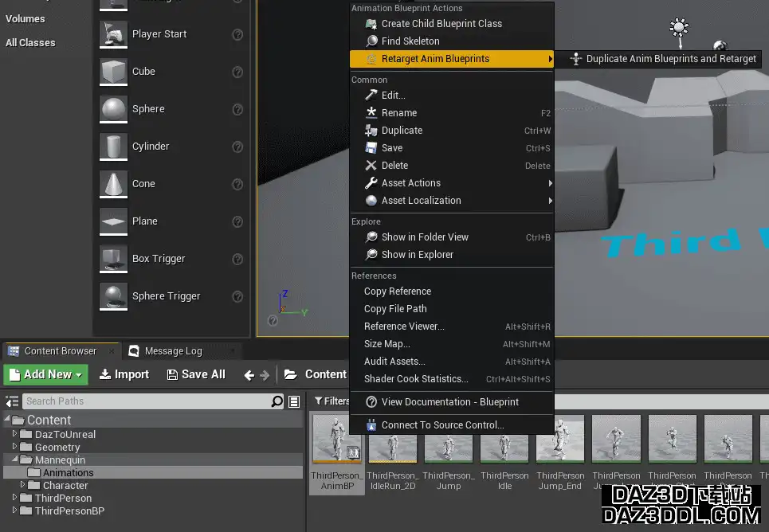
Task: Click the Import button
Action: pyautogui.click(x=124, y=374)
